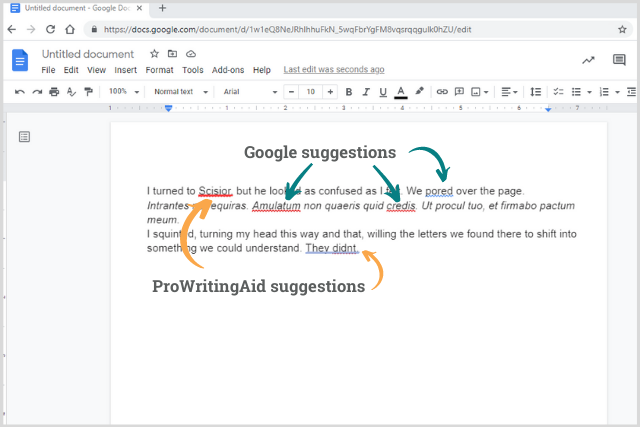The width and height of the screenshot is (640, 427).
Task: Open the Normal text style dropdown
Action: pyautogui.click(x=181, y=91)
